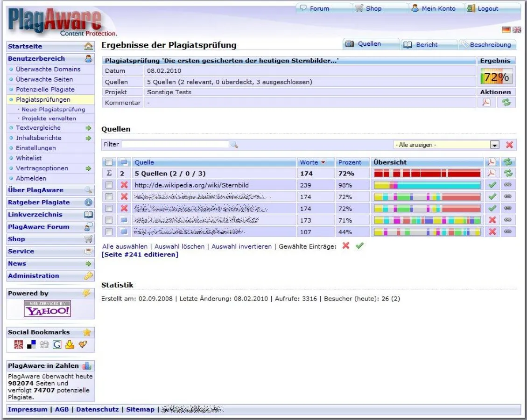
Task: Click the red X action in the 44% row
Action: [x=492, y=231]
